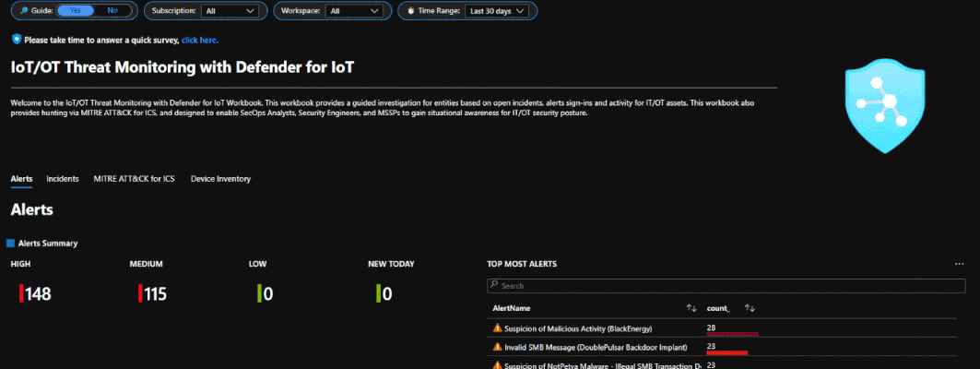Click warning icon for BlackEnergy alert
980x369 pixels.
[498, 327]
